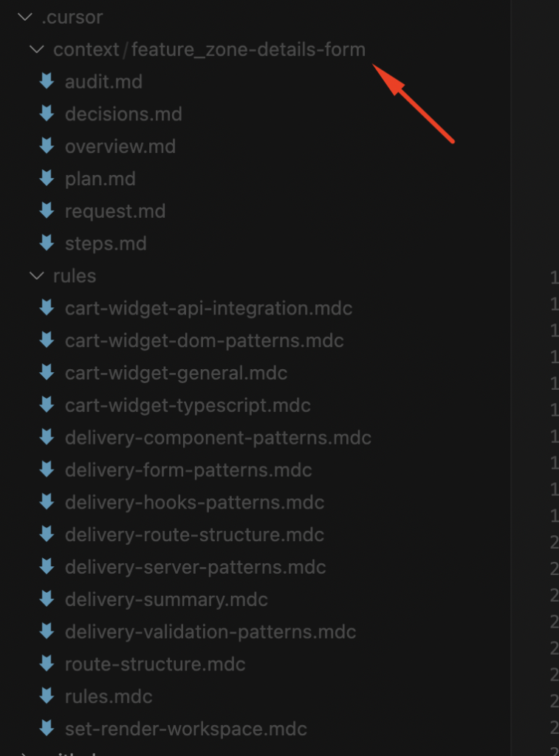
Task: Select the delivery-form-patterns.mdc file
Action: pyautogui.click(x=188, y=470)
